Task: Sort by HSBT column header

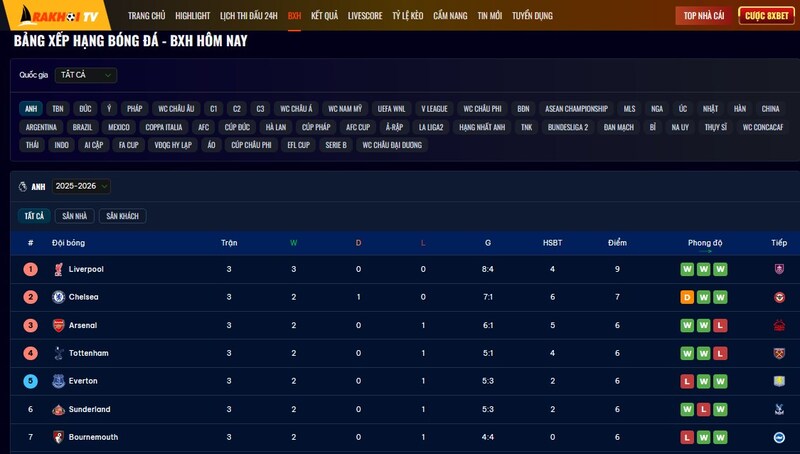Action: 552,243
